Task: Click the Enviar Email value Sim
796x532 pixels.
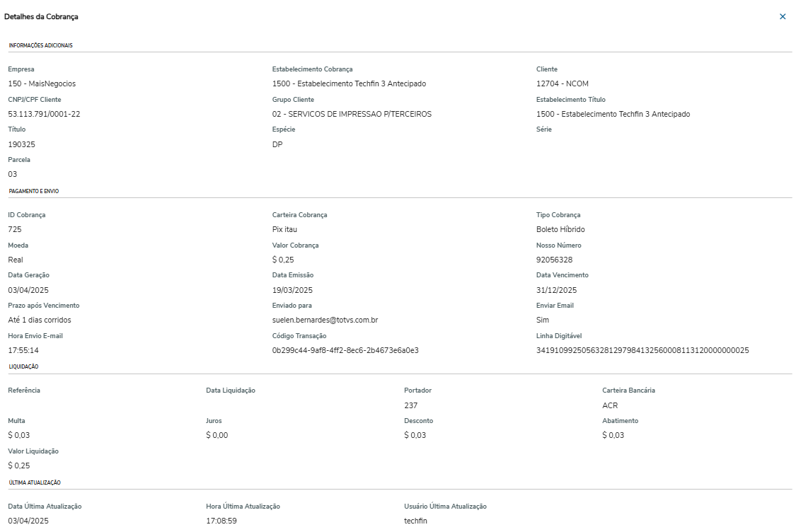Action: pyautogui.click(x=543, y=320)
